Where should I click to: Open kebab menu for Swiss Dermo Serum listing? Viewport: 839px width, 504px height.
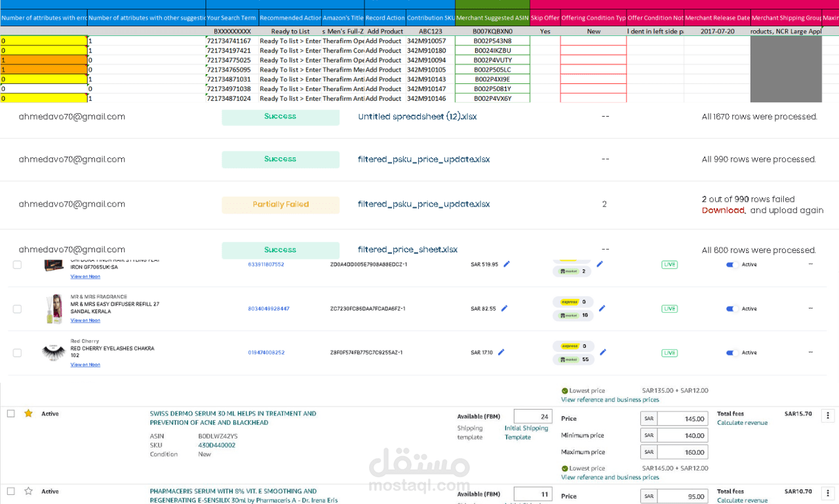[x=828, y=416]
